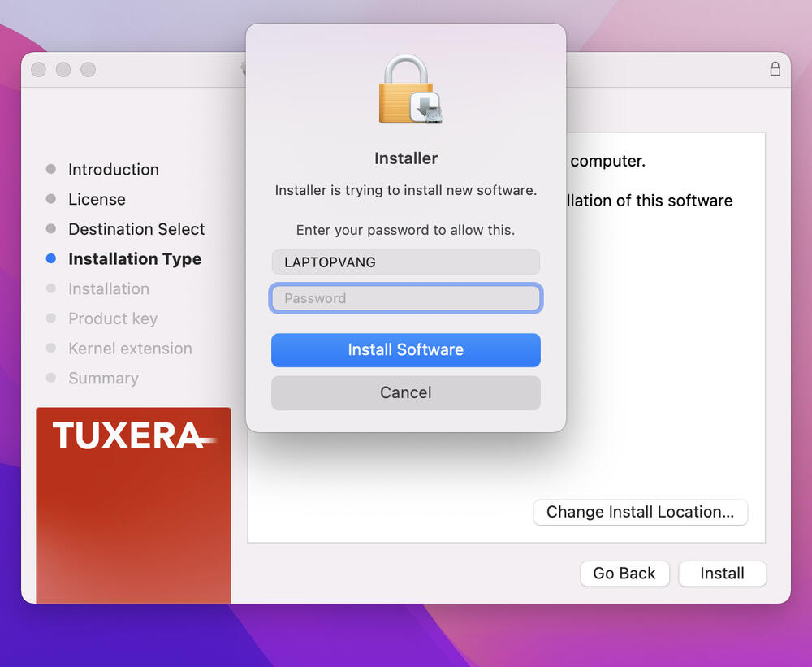Click the Summary step label
This screenshot has height=667, width=812.
(104, 379)
